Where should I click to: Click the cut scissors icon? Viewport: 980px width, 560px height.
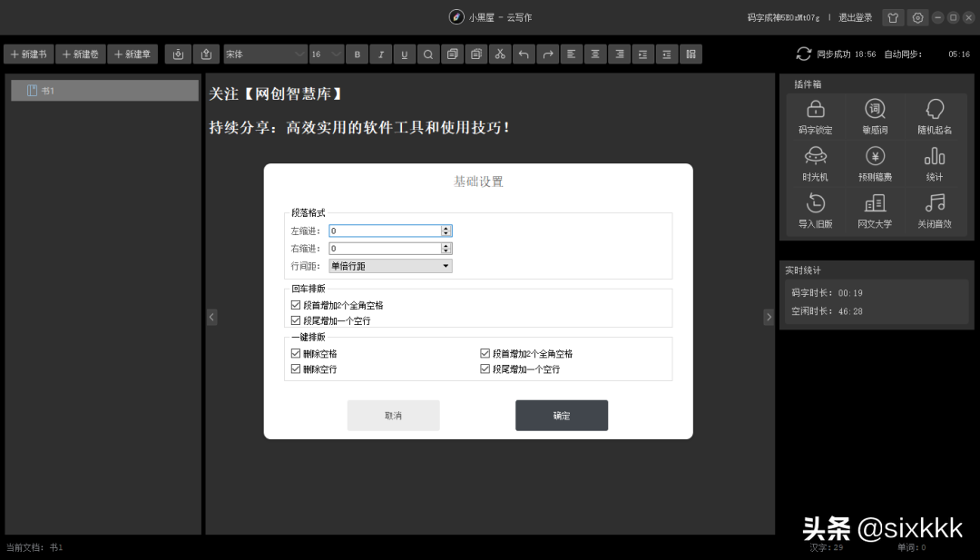click(500, 54)
